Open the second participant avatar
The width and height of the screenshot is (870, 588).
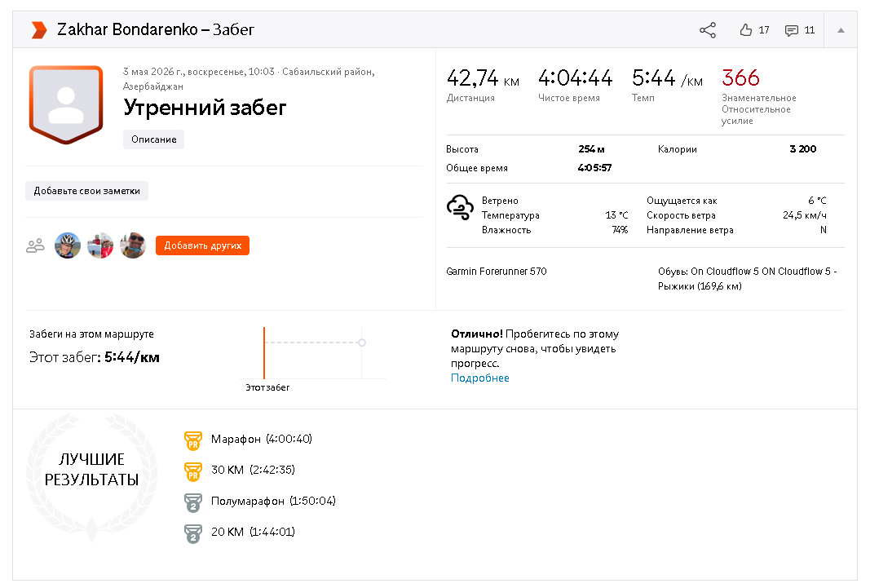point(100,245)
